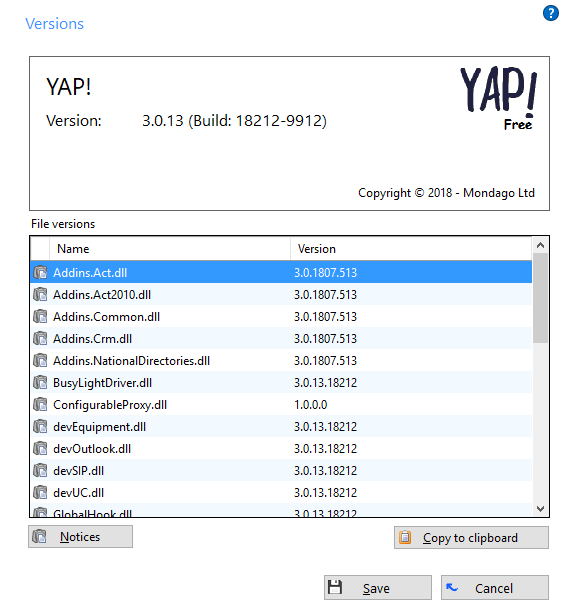Click the version value for devUC.dll
The height and width of the screenshot is (612, 567).
coord(325,493)
